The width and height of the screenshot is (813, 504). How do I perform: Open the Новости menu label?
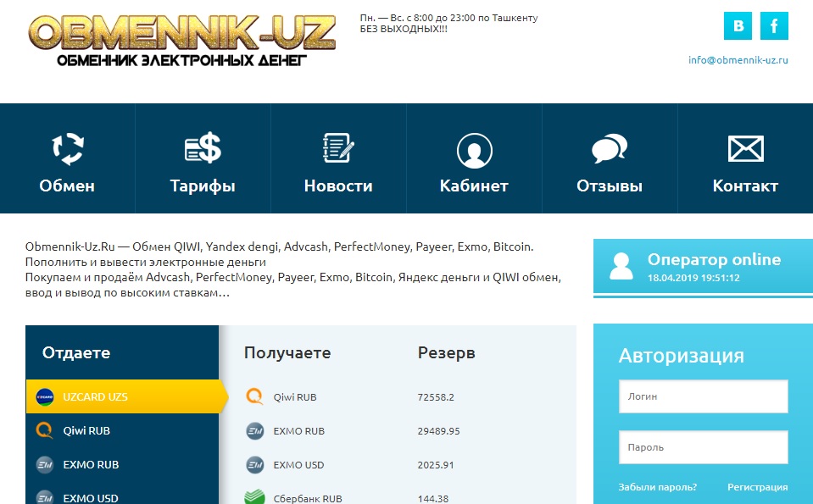coord(338,186)
